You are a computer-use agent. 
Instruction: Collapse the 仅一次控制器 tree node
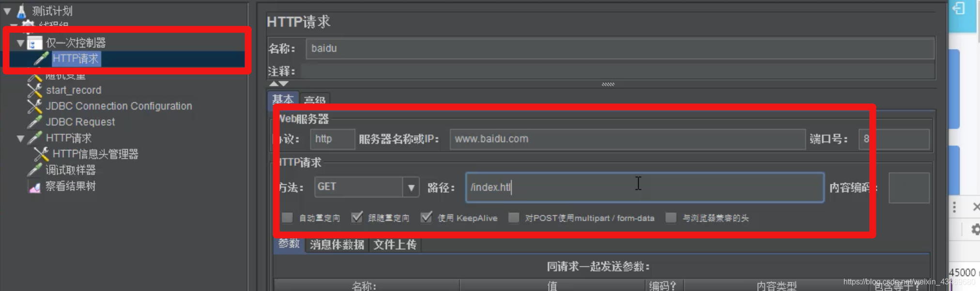click(20, 43)
